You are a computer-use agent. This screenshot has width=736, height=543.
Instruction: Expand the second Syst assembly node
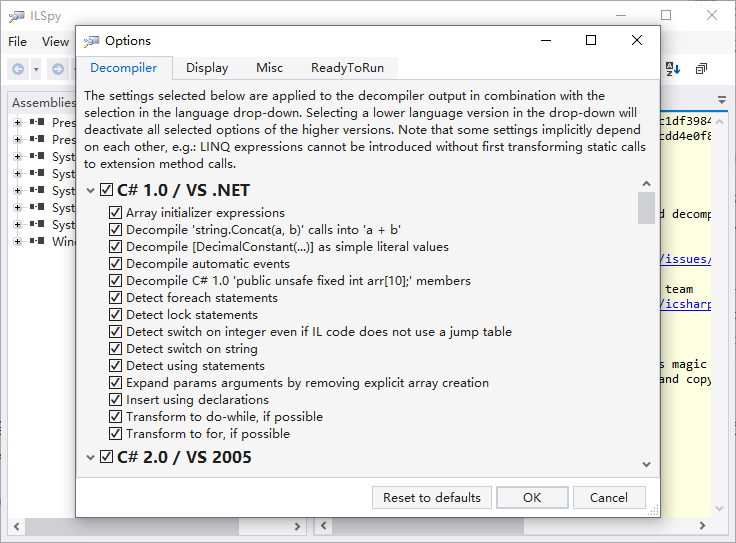coord(17,173)
